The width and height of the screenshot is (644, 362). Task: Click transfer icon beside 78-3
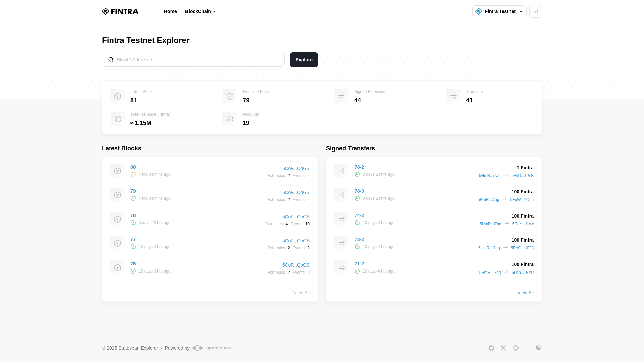coord(342,195)
